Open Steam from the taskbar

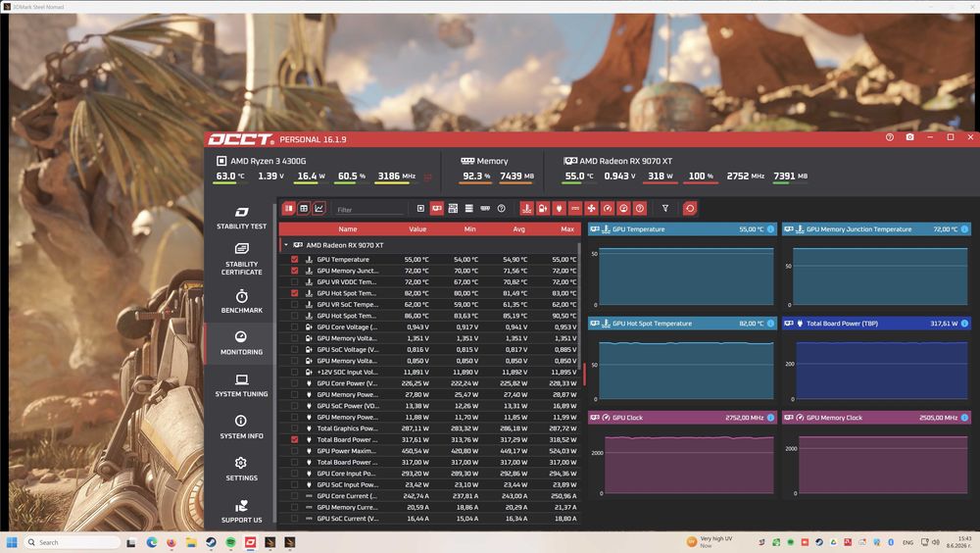(211, 542)
